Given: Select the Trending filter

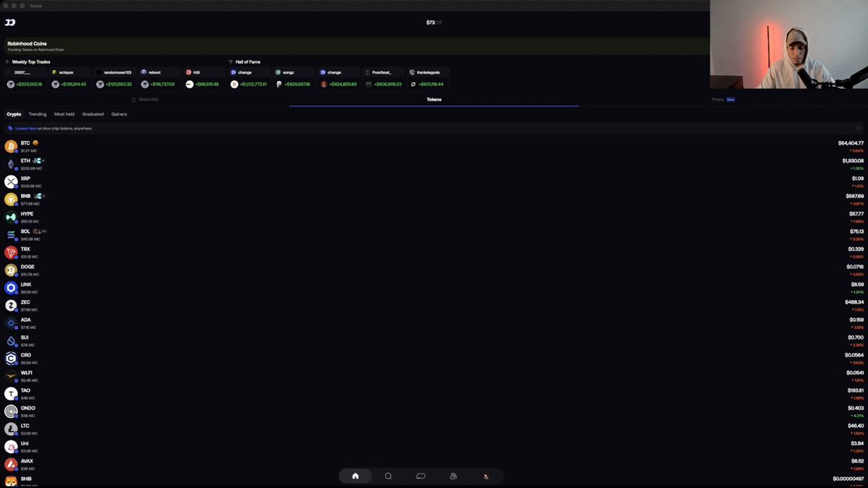Looking at the screenshot, I should click(38, 114).
